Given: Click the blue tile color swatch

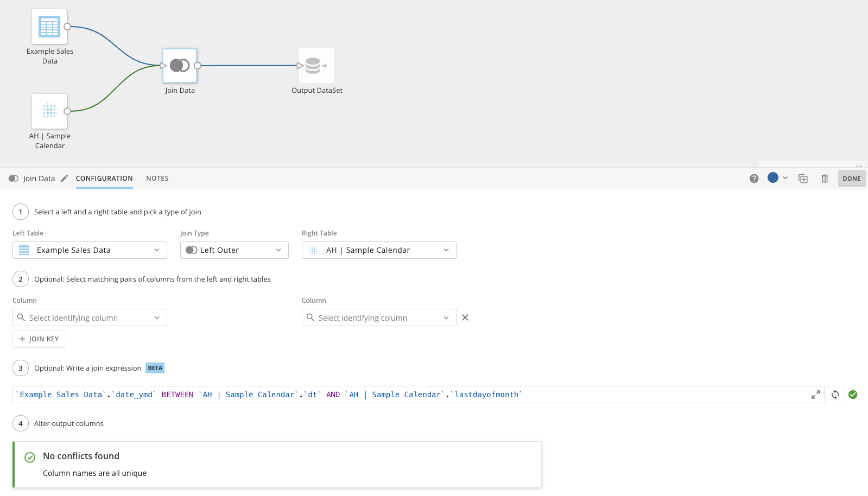Looking at the screenshot, I should coord(773,177).
